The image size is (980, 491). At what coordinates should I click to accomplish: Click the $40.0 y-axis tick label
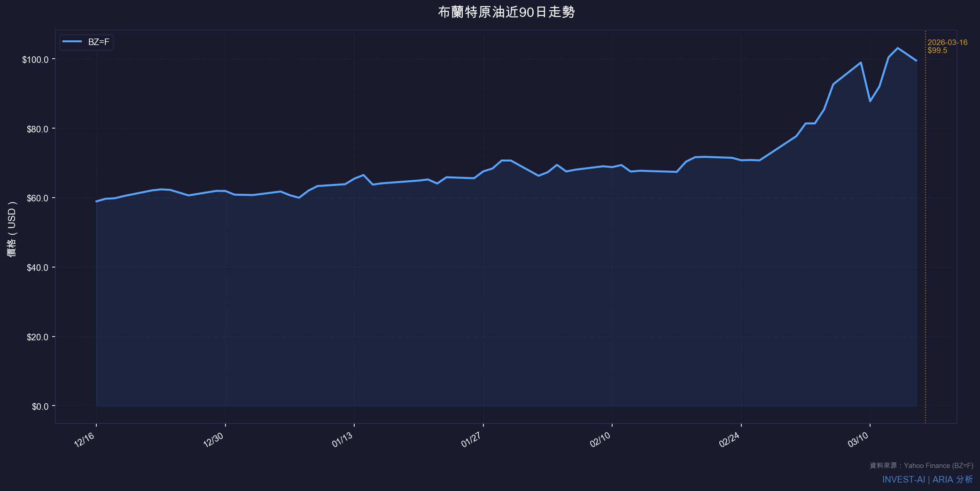point(38,268)
